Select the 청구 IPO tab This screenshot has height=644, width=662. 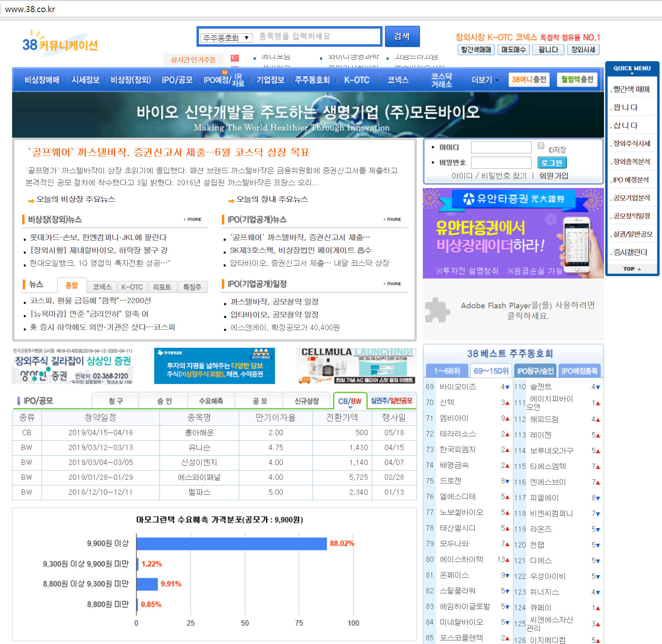tap(116, 401)
